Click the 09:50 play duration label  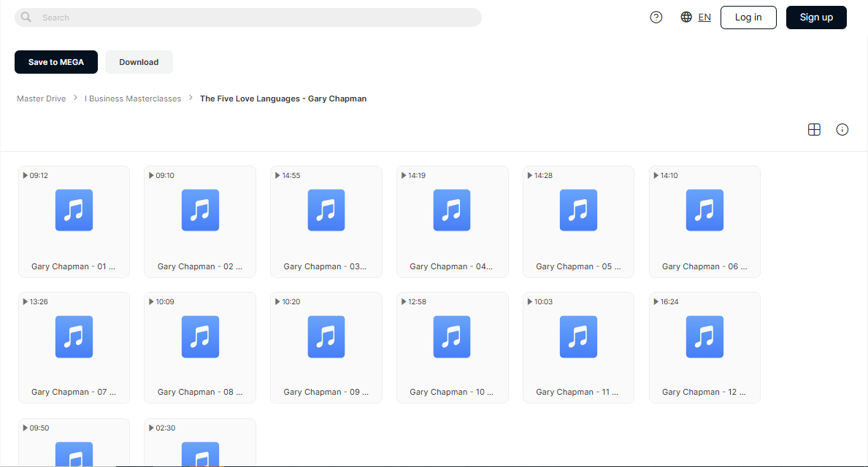click(x=36, y=428)
